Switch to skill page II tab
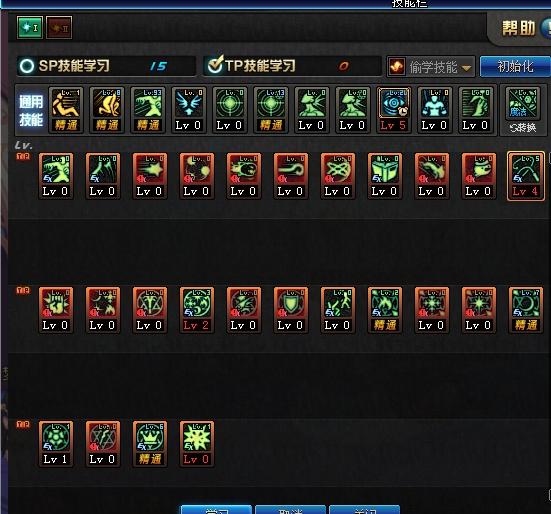 [x=59, y=27]
